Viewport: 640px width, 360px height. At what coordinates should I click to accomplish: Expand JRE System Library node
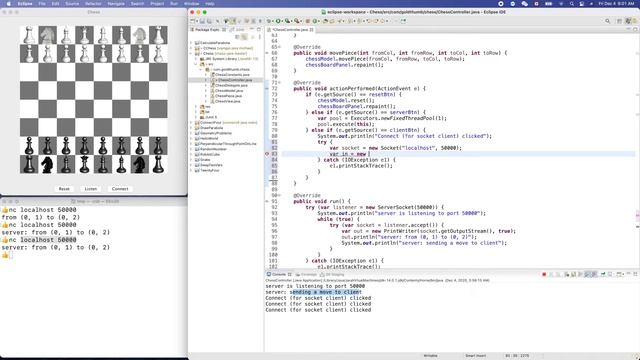pyautogui.click(x=196, y=59)
